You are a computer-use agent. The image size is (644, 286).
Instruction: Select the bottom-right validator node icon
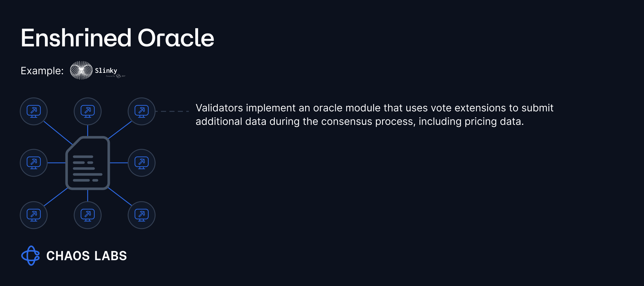click(142, 215)
